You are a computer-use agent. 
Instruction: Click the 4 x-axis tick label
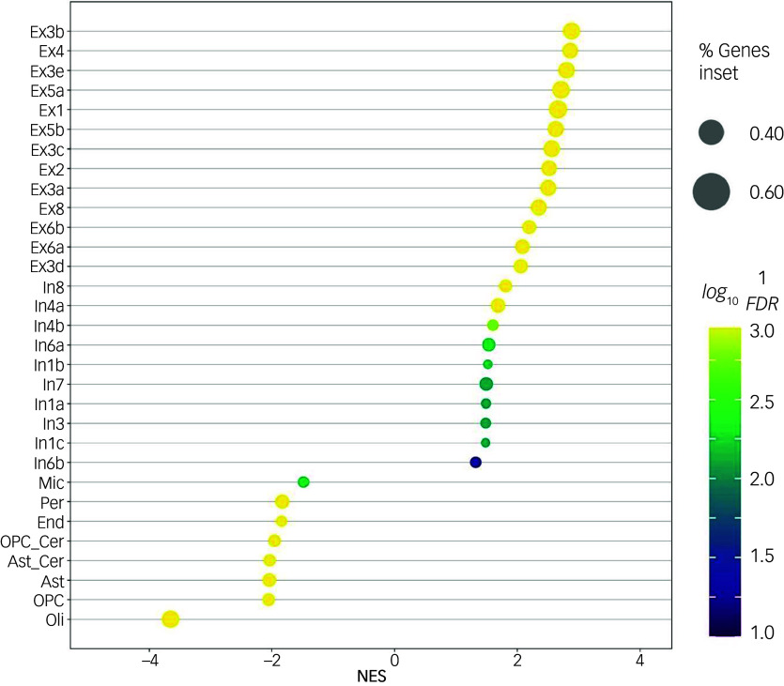640,661
